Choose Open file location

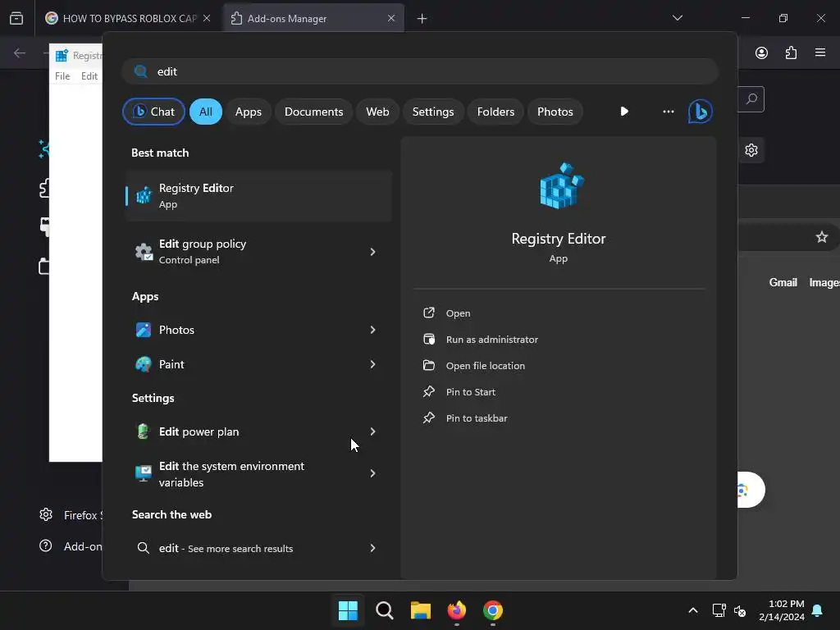(x=486, y=365)
